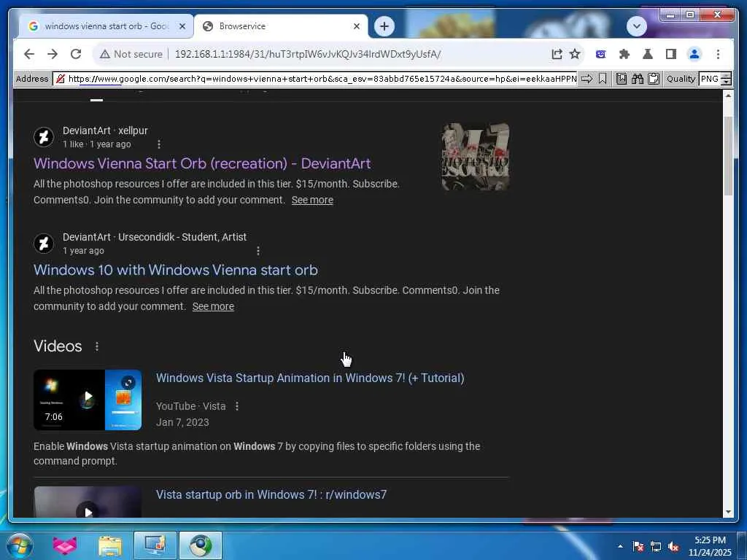Open the Chrome profile avatar

694,54
